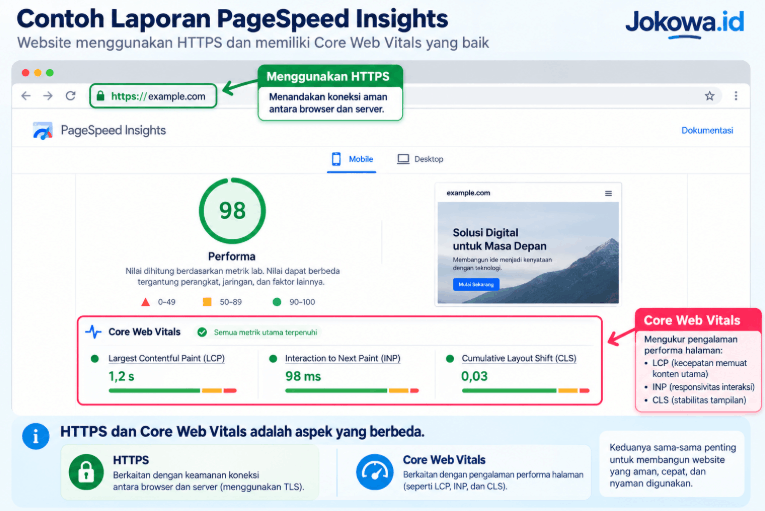Click the blue speedometer Core Web Vitals icon
This screenshot has height=511, width=765.
(375, 472)
